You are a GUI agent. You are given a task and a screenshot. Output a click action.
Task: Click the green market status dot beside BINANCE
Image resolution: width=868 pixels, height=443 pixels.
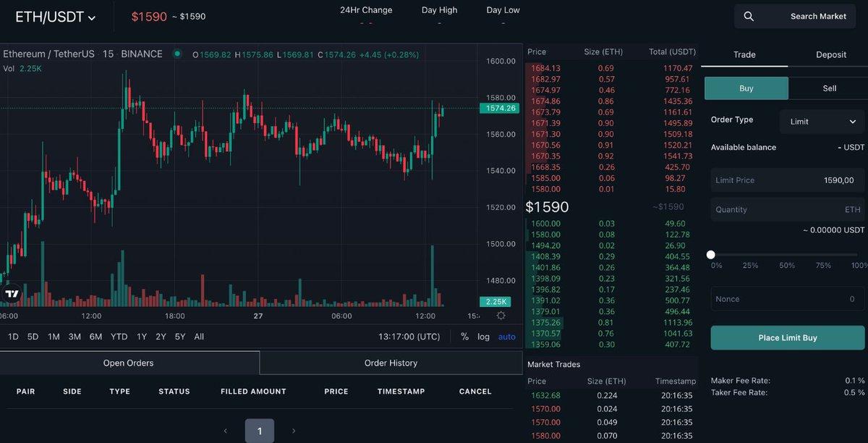point(176,54)
